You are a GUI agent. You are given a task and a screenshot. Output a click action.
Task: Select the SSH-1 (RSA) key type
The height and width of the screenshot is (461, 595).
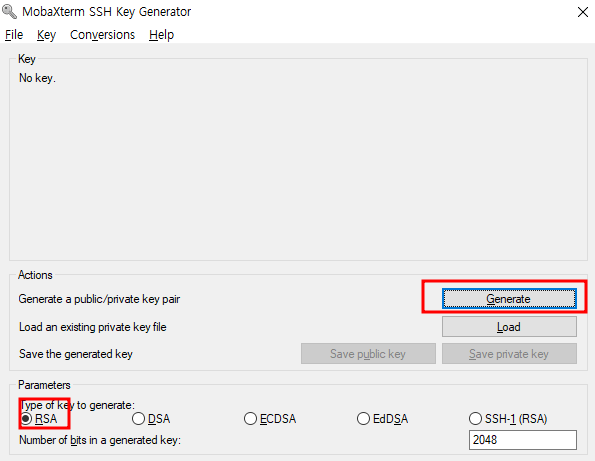[x=508, y=419]
